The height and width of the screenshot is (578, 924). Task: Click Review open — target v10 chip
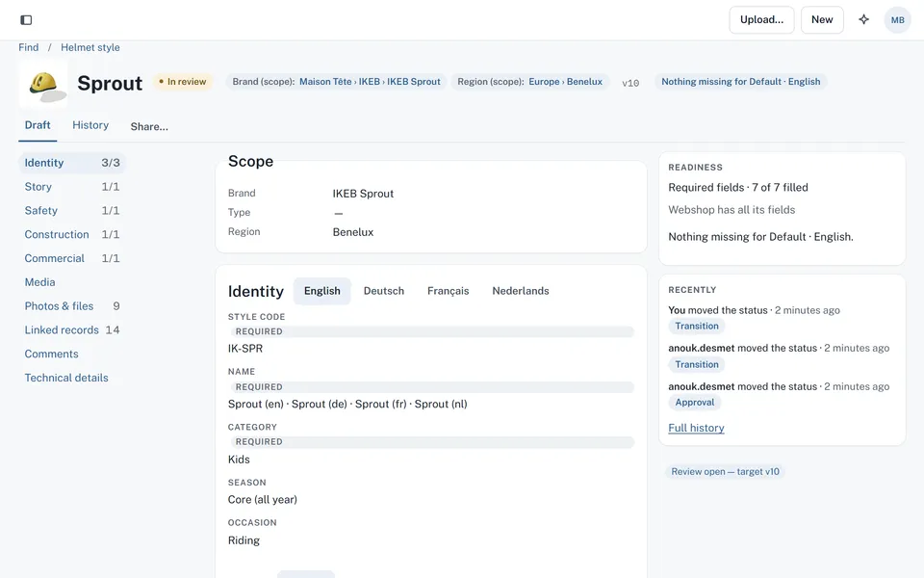(x=725, y=472)
